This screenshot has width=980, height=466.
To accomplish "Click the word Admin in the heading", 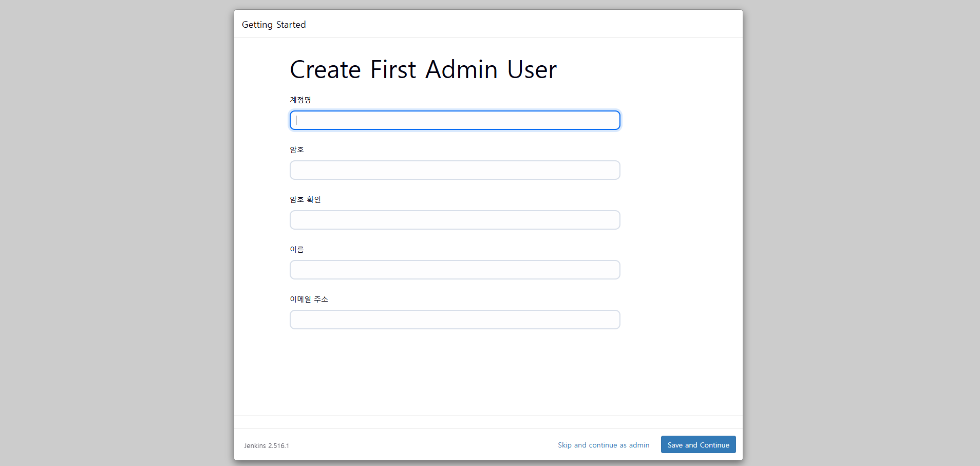I will tap(462, 69).
